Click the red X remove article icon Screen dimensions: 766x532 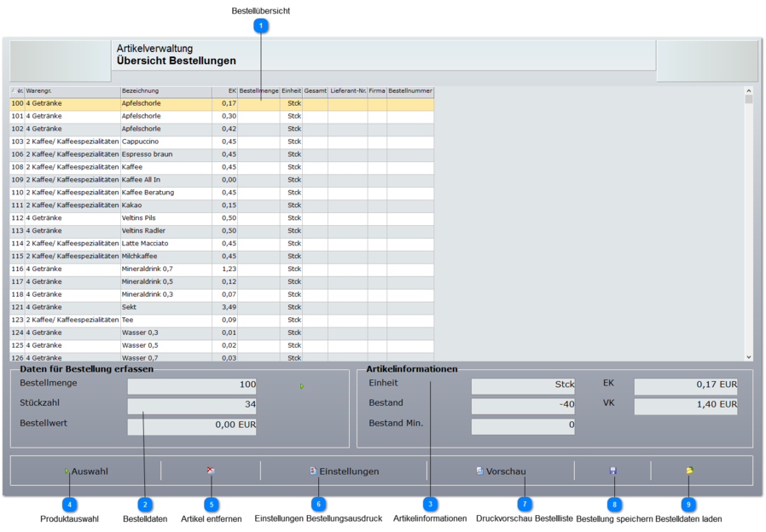coord(211,471)
